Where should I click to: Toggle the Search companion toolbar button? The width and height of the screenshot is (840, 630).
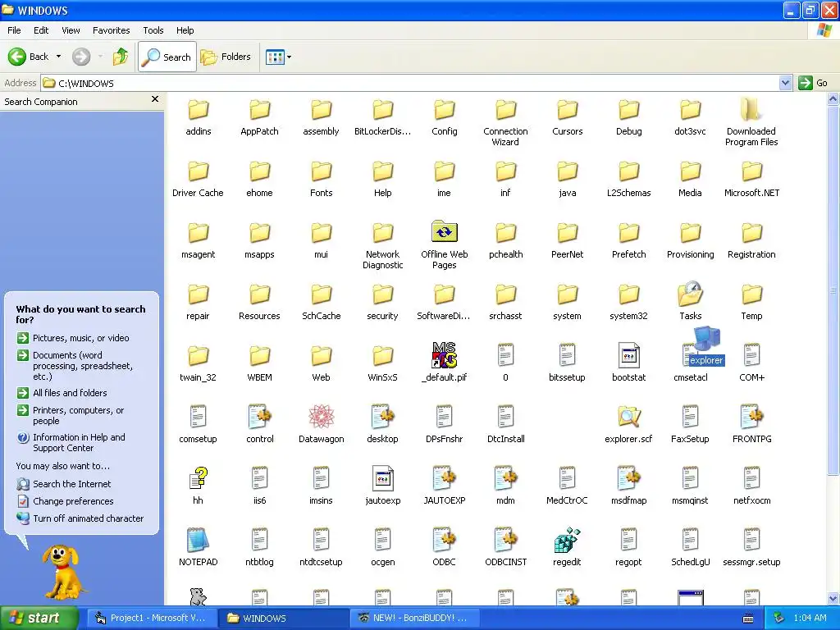[167, 57]
